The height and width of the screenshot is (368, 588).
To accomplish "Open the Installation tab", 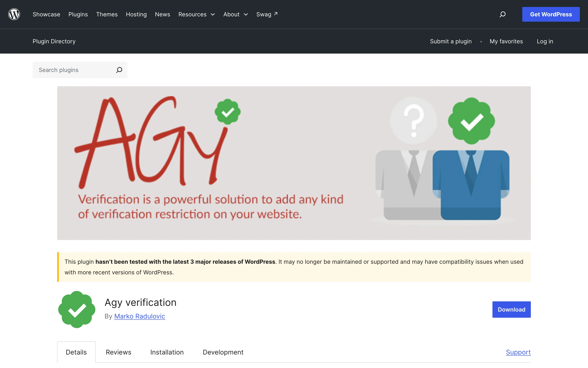I will (167, 352).
